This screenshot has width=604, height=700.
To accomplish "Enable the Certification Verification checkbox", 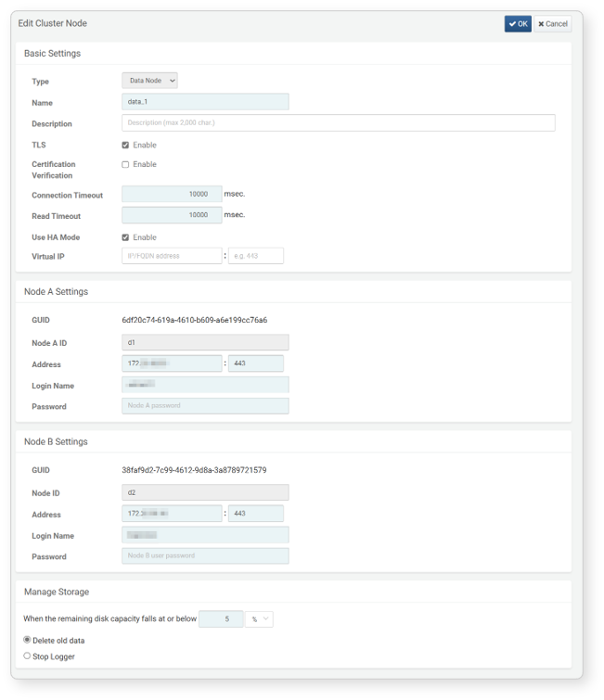I will (125, 164).
